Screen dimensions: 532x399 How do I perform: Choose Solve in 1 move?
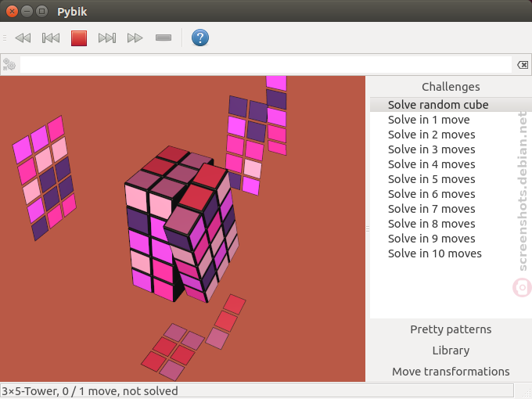click(x=451, y=120)
